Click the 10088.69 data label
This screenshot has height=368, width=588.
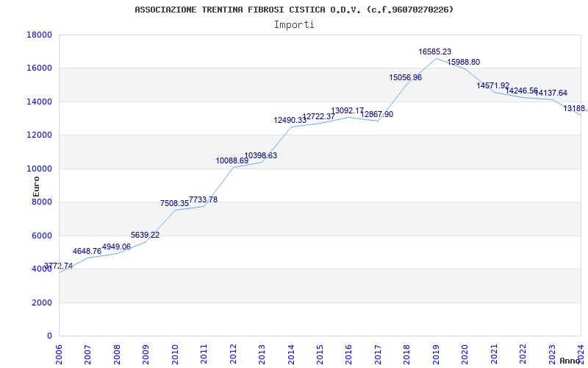click(232, 160)
